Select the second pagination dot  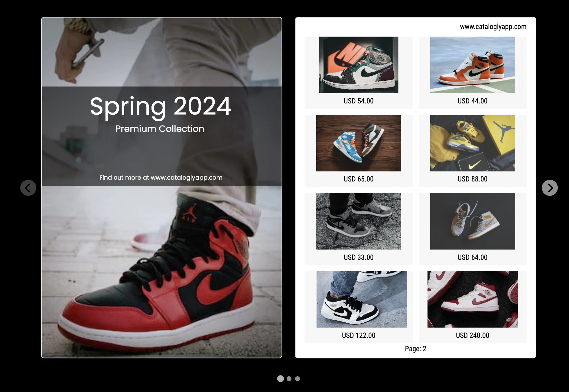pos(289,379)
